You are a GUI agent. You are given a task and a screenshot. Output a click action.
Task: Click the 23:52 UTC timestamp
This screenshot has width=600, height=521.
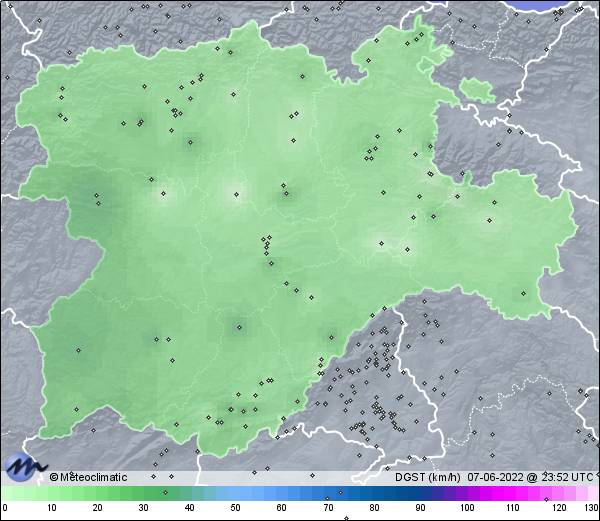[x=567, y=477]
